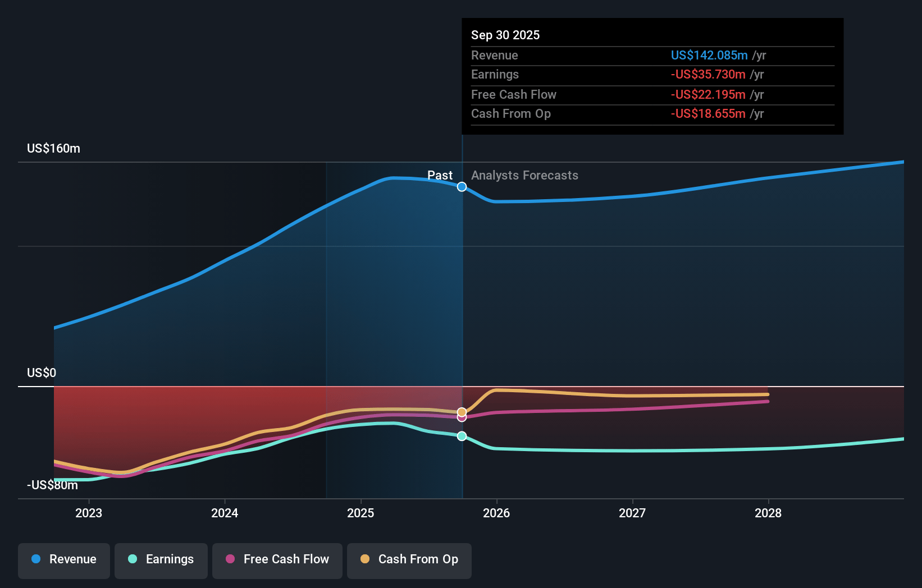Click the Past section label
Screen dimensions: 922x588
pyautogui.click(x=440, y=176)
